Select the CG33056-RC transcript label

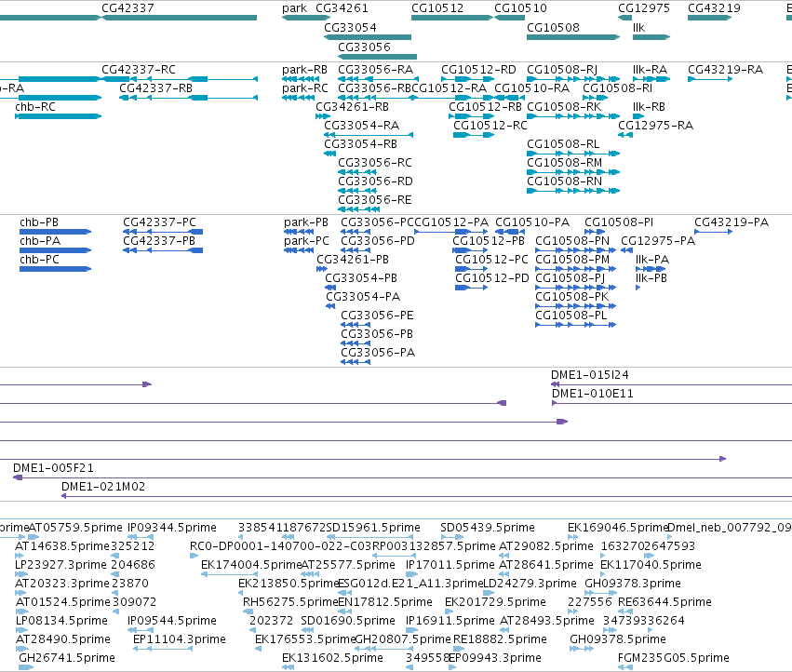375,163
